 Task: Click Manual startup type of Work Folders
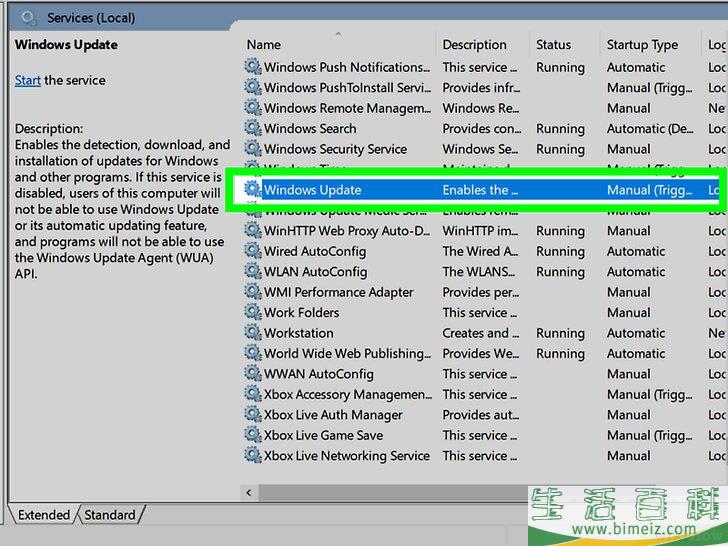point(629,312)
